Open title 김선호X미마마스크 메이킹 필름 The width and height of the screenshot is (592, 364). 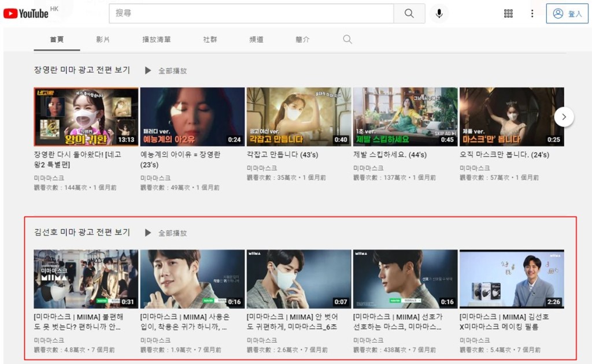tap(504, 322)
